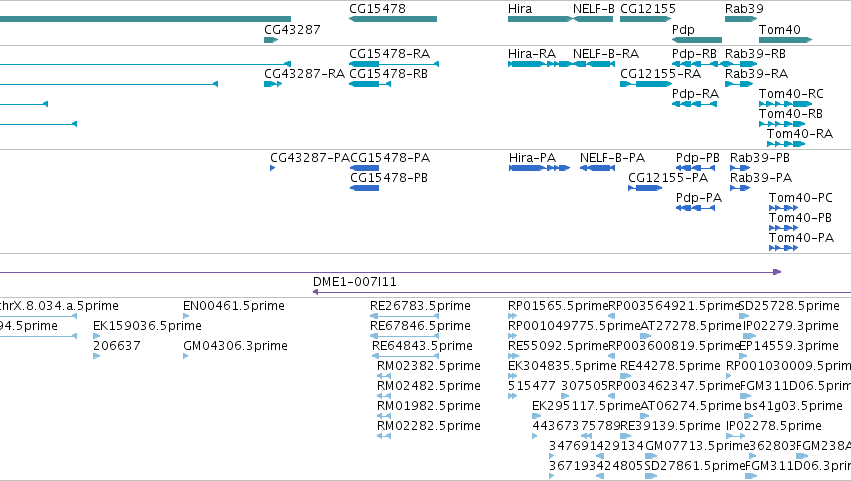
Task: Click the 206637 feature marker
Action: pos(97,356)
